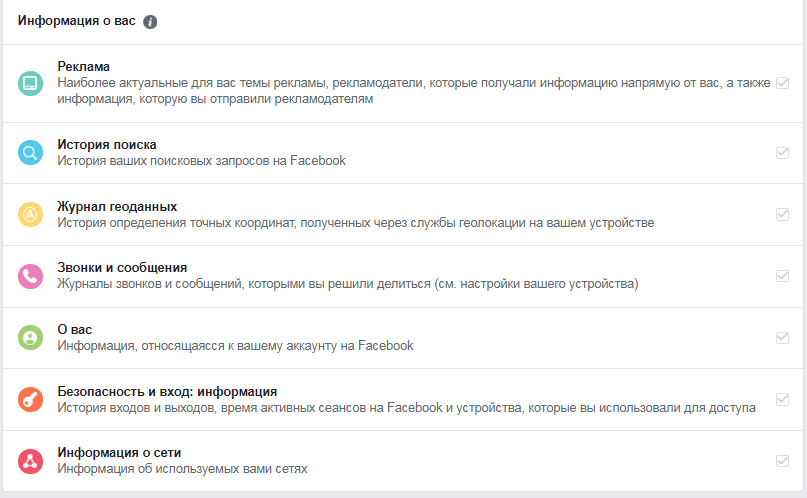Open the Безопасность и вход: информация title

167,392
